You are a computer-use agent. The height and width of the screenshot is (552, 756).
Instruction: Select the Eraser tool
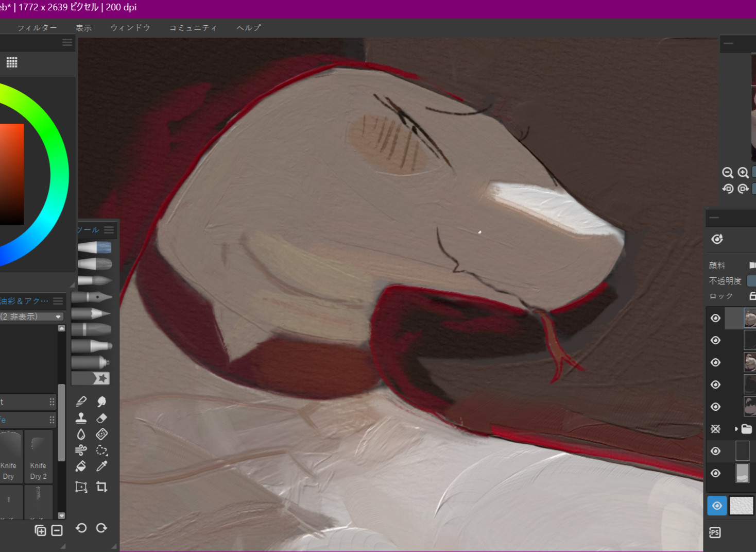tap(101, 418)
